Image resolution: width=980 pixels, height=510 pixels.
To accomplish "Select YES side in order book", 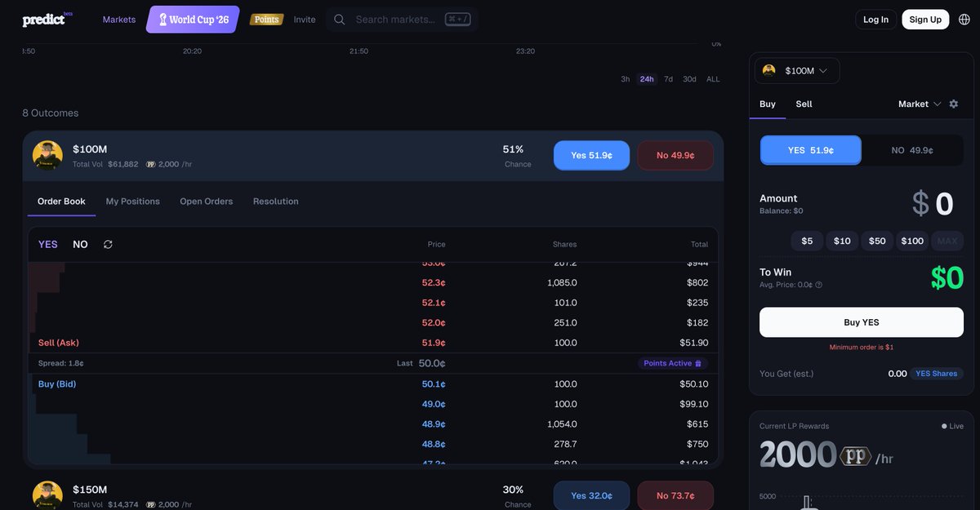I will [48, 244].
